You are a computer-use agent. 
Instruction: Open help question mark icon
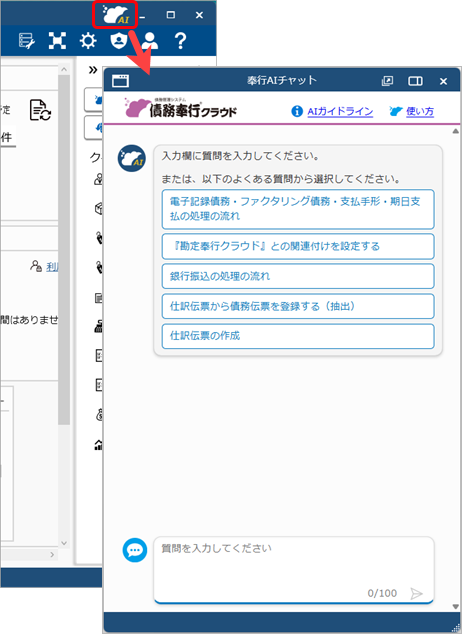(x=180, y=40)
